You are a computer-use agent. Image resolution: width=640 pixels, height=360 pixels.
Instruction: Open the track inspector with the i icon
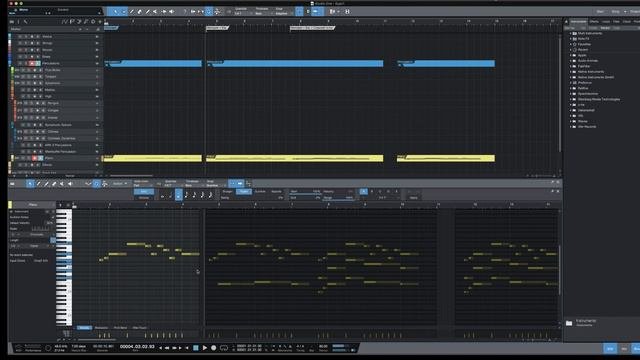pyautogui.click(x=18, y=22)
